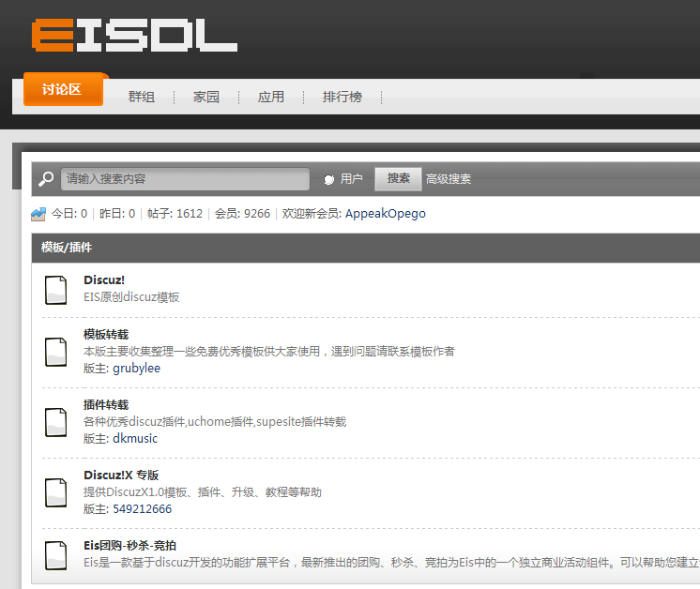
Task: Click the magnifier search icon
Action: pyautogui.click(x=46, y=179)
